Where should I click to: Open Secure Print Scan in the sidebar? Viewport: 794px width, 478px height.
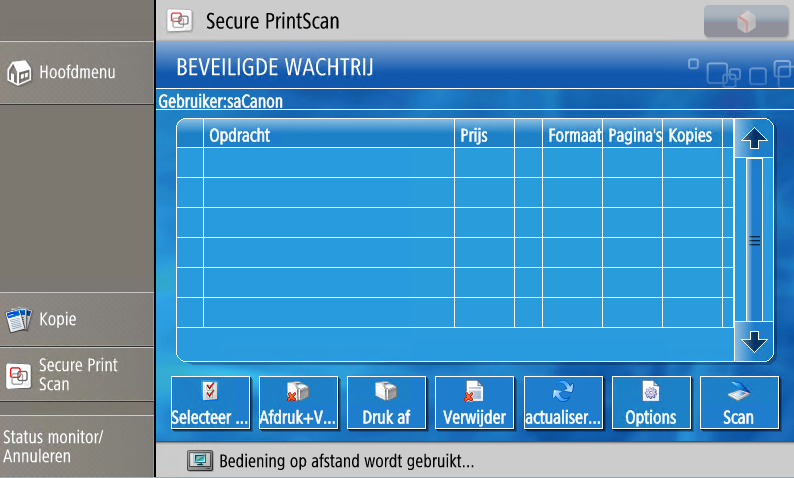point(76,375)
